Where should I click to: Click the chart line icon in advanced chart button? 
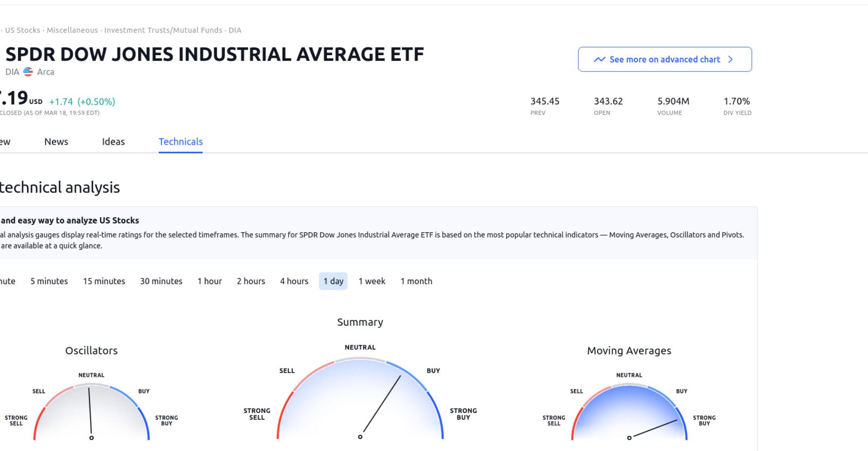coord(599,60)
